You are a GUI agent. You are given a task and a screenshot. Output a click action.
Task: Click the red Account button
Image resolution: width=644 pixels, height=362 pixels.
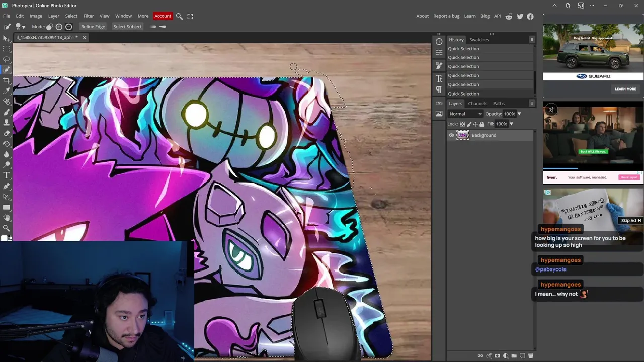163,16
